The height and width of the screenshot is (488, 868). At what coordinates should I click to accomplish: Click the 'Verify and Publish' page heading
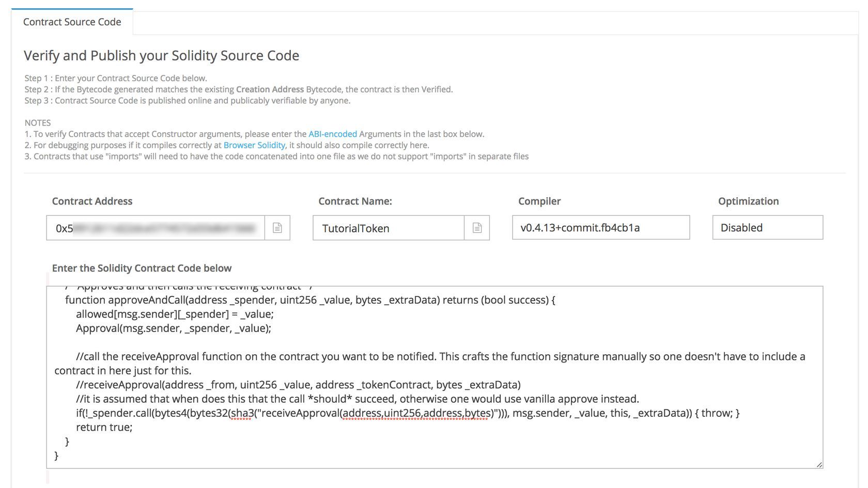161,55
